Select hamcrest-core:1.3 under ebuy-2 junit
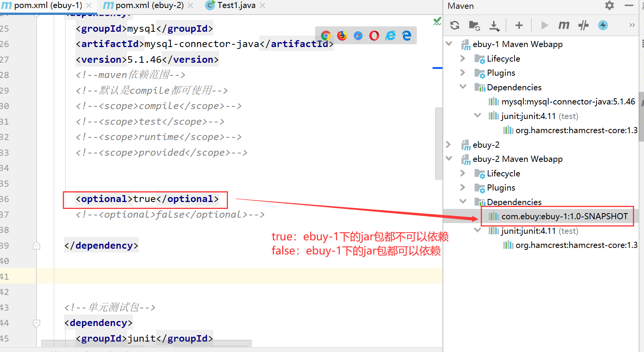644x352 pixels. click(577, 245)
